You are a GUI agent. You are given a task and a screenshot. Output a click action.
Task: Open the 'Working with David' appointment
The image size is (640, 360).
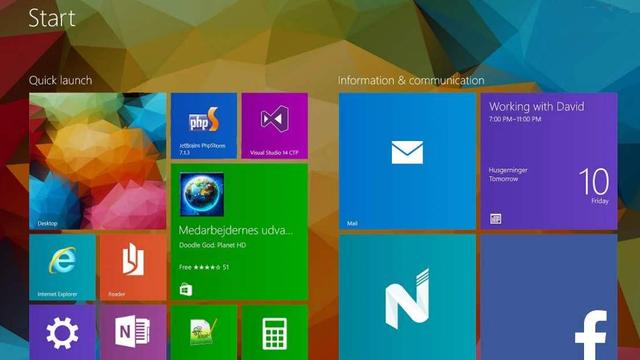point(536,111)
